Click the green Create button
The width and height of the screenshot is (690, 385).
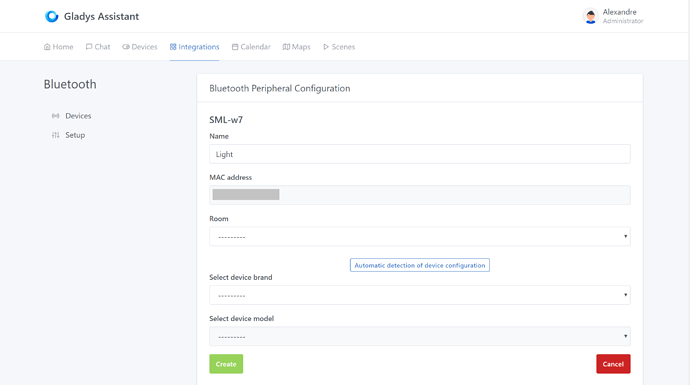click(x=226, y=364)
